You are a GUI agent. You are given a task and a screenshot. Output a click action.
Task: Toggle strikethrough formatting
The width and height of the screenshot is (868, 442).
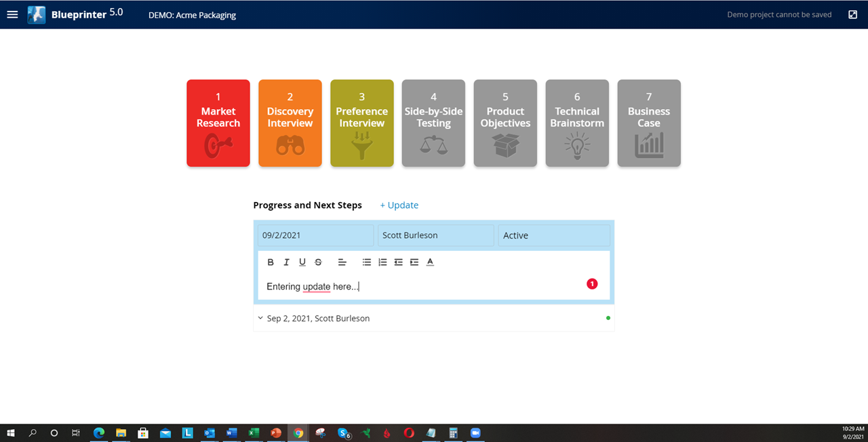(x=318, y=262)
